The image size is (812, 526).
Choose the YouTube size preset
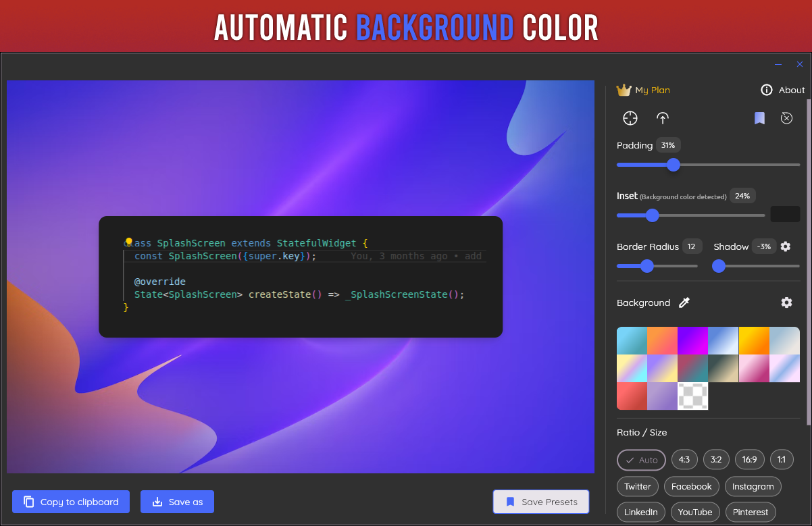(x=695, y=512)
